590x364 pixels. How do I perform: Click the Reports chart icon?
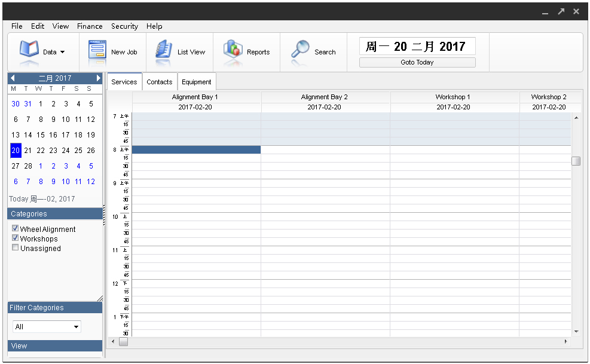233,48
